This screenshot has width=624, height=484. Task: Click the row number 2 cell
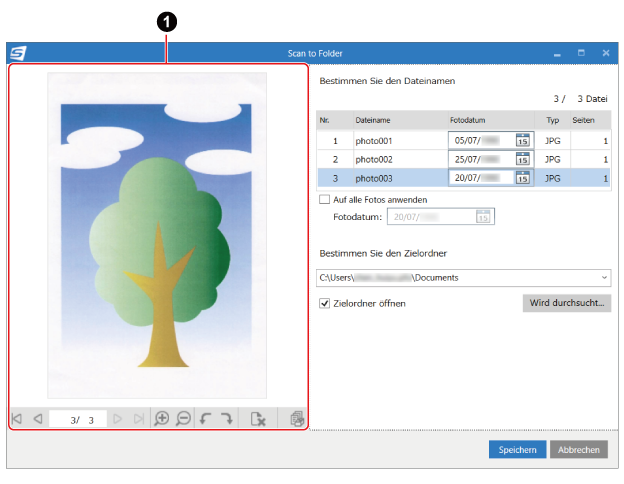[x=335, y=159]
